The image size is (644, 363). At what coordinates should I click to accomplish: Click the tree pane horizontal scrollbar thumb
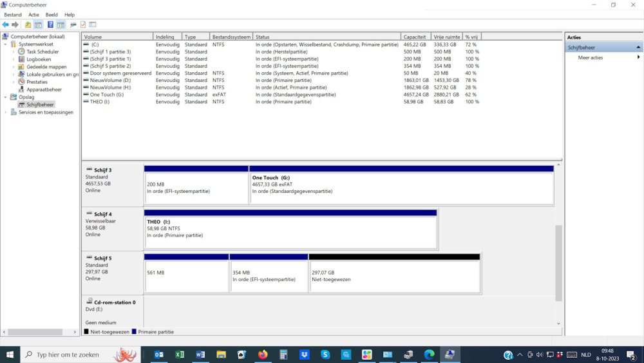click(x=35, y=332)
